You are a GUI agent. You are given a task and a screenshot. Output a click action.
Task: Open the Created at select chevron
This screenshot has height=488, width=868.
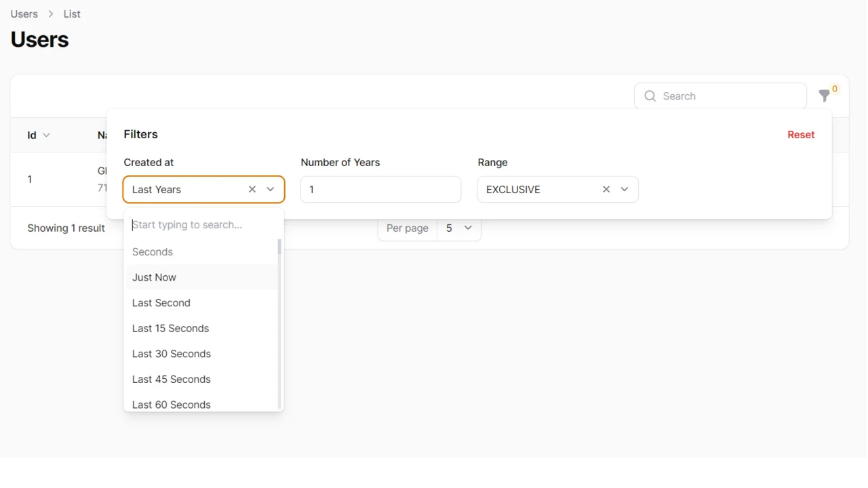(270, 190)
